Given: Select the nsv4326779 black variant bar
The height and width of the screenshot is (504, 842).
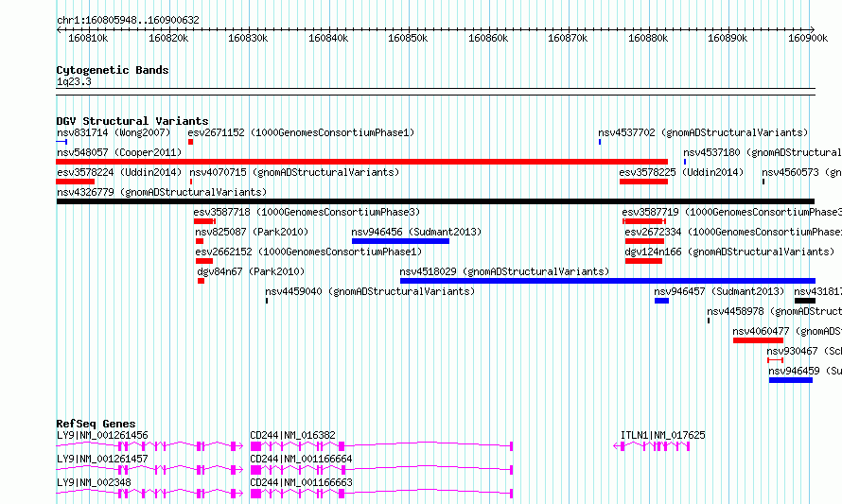Looking at the screenshot, I should coord(435,201).
